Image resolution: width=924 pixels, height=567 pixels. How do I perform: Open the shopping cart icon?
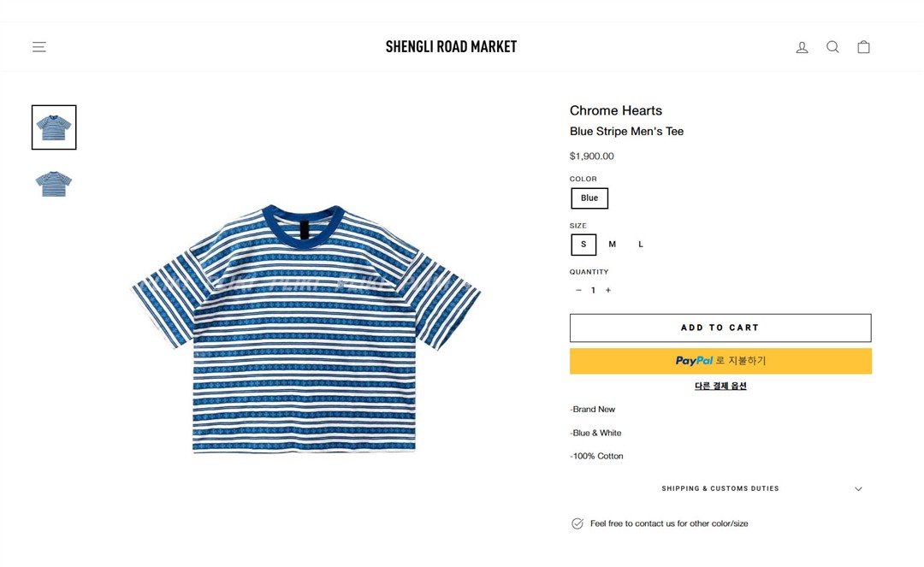(863, 47)
